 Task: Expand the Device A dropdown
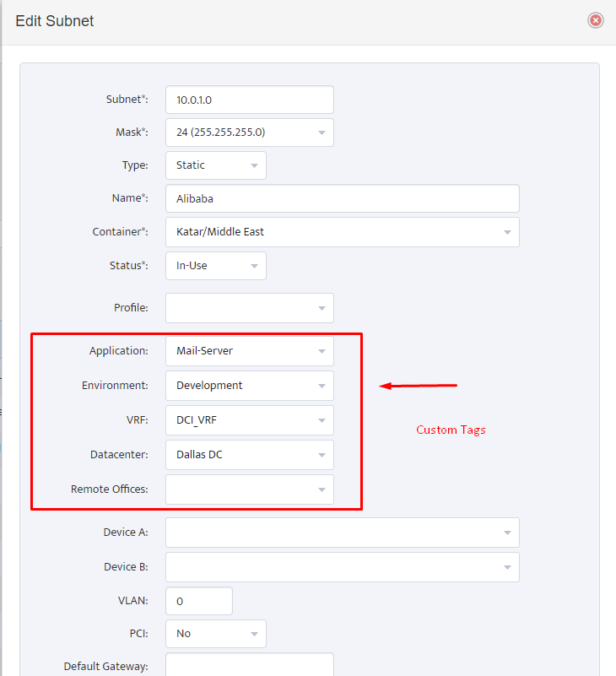tap(343, 533)
